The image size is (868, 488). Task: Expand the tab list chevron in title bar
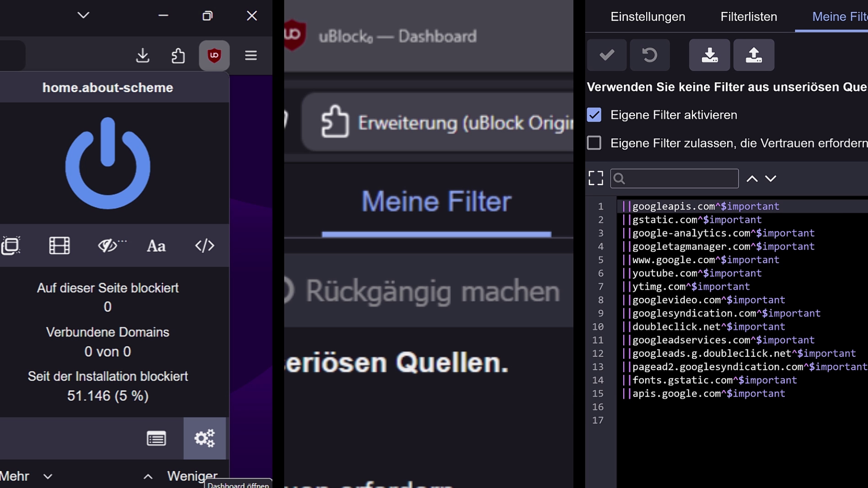83,16
